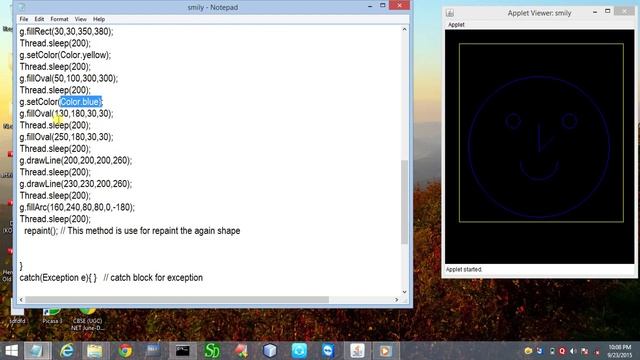Open the green SD taskbar application

(x=212, y=351)
